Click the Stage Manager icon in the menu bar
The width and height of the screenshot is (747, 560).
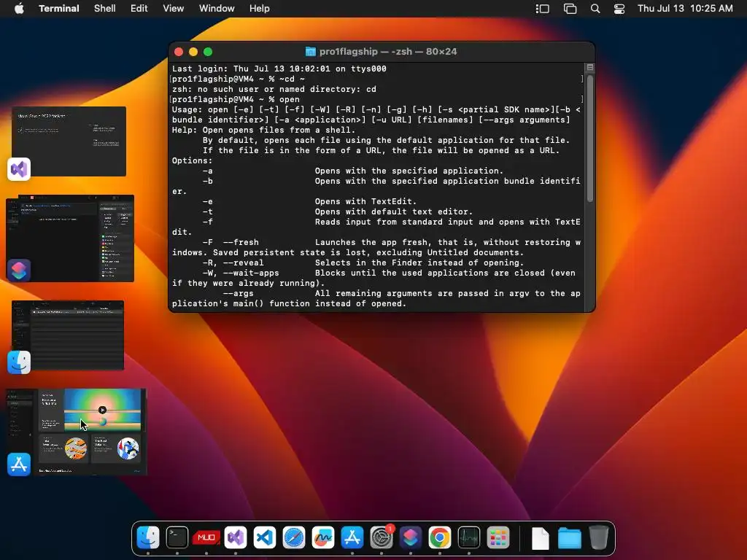pos(542,9)
